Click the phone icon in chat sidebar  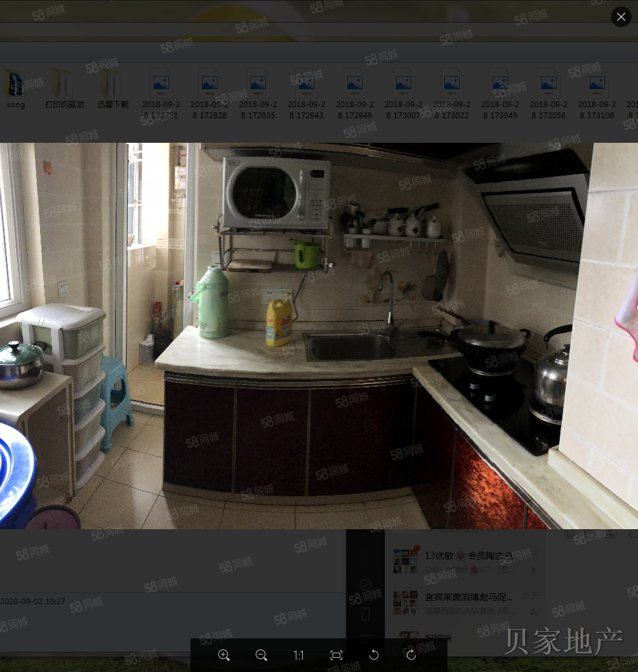tap(365, 613)
